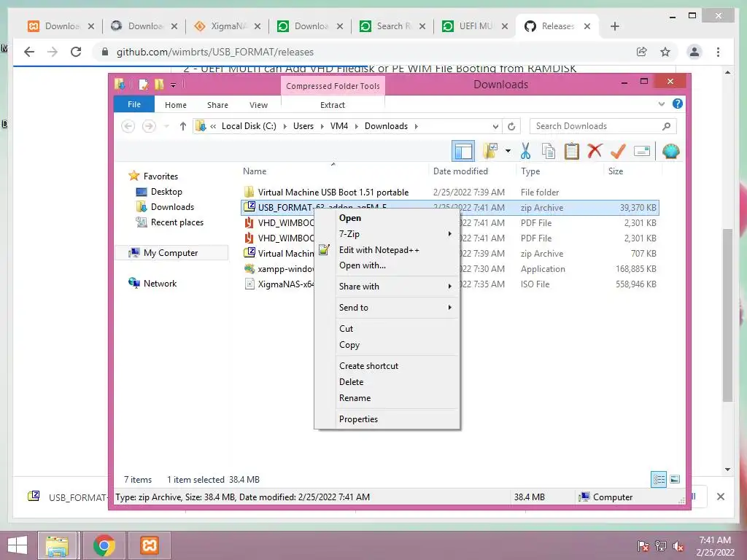Click the Windows Start button

[x=18, y=545]
